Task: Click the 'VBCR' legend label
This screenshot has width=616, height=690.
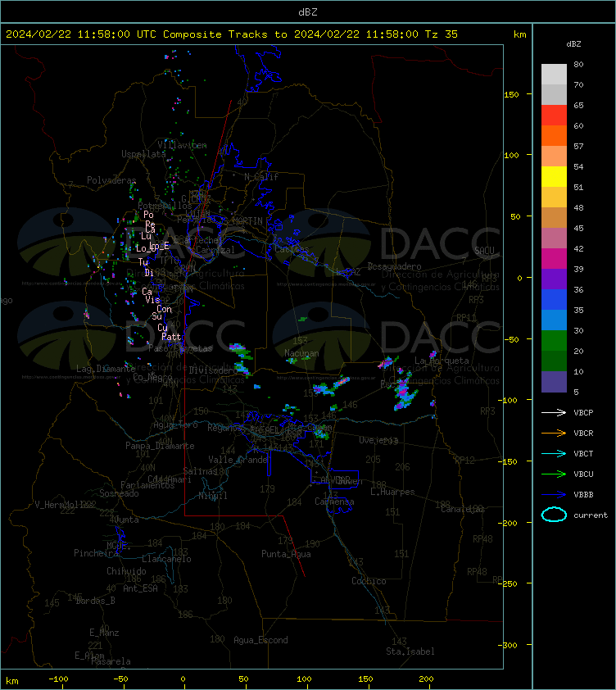Action: coord(583,433)
